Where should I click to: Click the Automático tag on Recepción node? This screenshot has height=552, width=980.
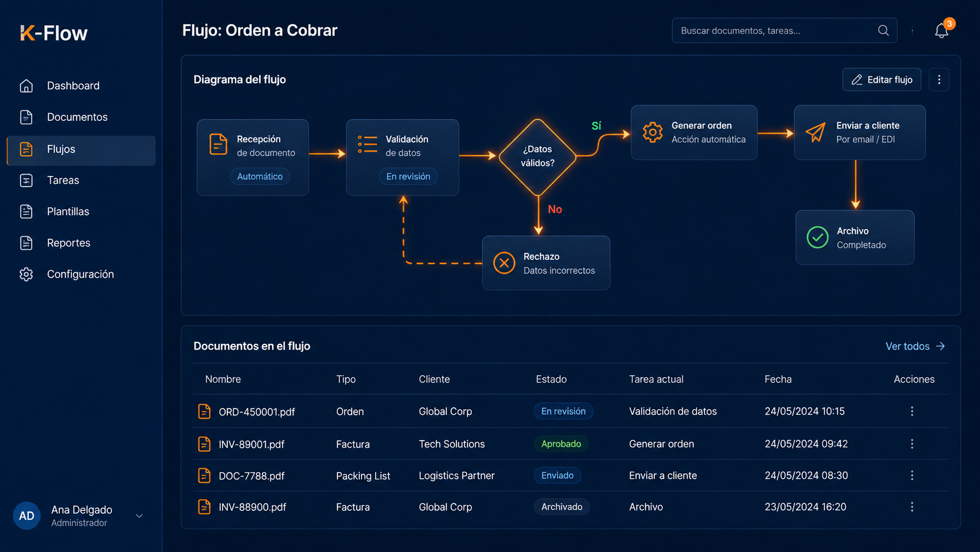260,176
